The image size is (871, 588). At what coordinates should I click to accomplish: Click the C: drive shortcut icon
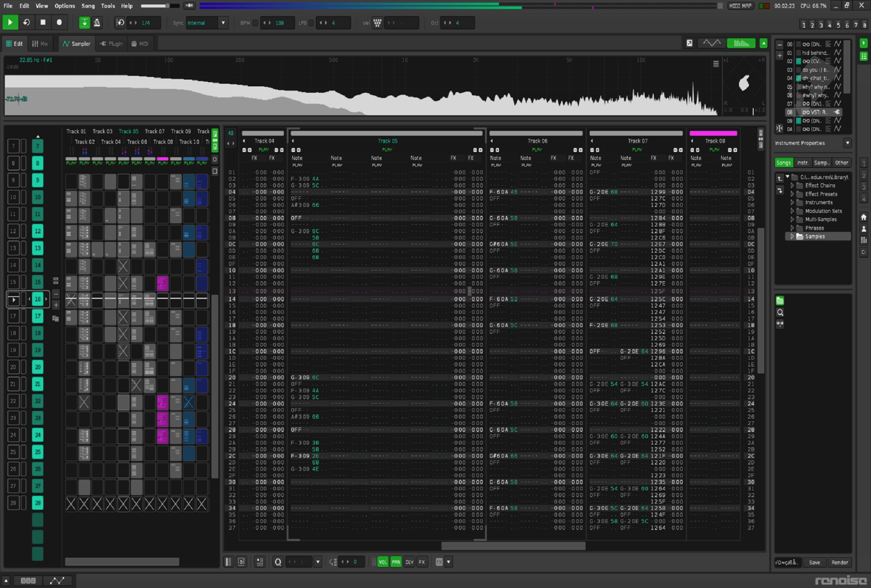864,252
